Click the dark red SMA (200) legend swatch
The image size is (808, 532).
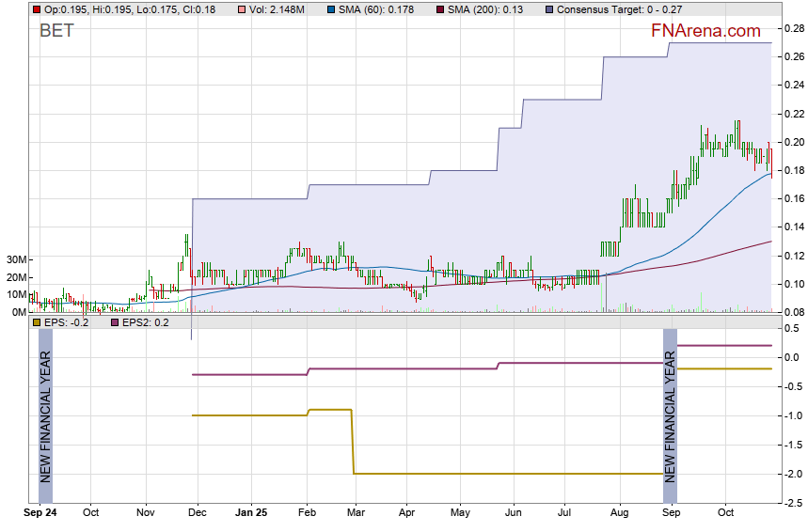click(x=437, y=9)
